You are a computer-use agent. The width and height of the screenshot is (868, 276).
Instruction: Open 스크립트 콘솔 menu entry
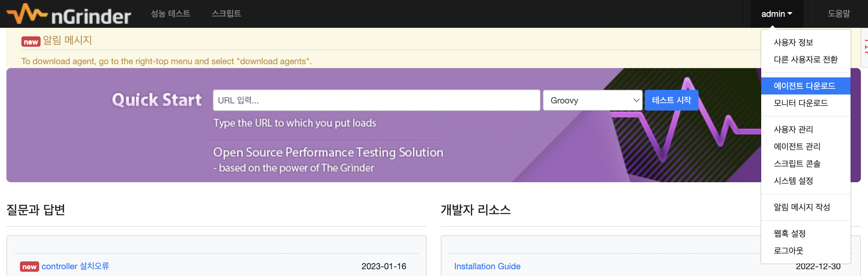[806, 164]
